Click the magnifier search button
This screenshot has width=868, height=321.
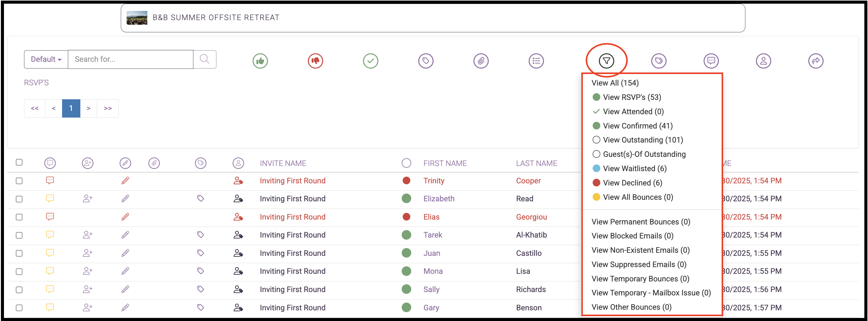click(205, 59)
